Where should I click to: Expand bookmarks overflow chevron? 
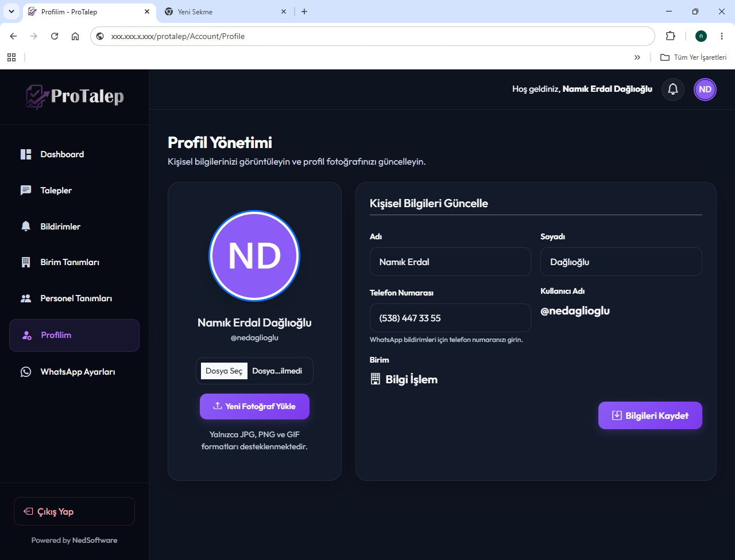click(637, 57)
